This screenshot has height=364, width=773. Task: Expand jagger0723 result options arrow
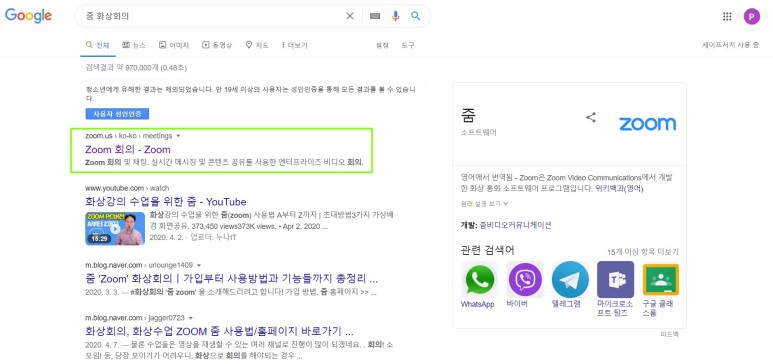[x=191, y=318]
